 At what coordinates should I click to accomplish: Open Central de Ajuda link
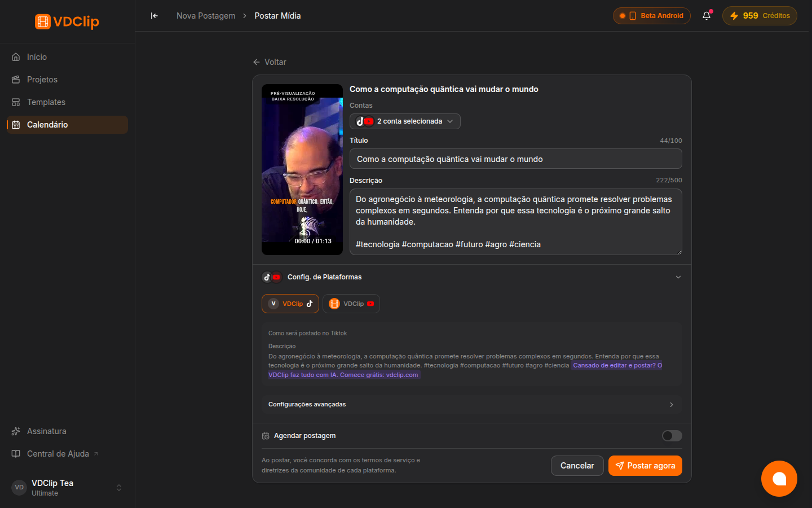pyautogui.click(x=58, y=454)
